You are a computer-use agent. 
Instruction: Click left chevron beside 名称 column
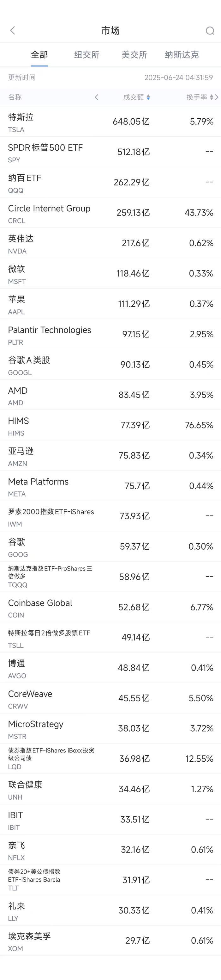coord(96,97)
